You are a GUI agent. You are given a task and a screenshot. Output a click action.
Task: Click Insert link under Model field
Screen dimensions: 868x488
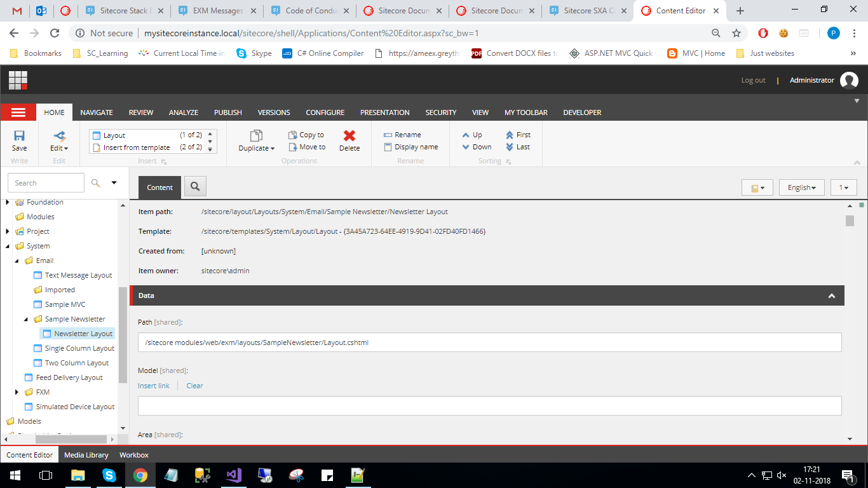click(154, 386)
